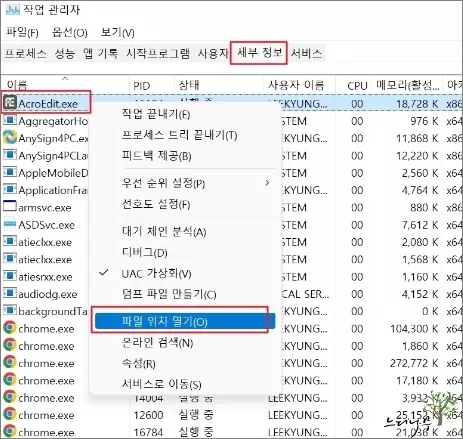Open the 파일(F) menu

coord(22,32)
